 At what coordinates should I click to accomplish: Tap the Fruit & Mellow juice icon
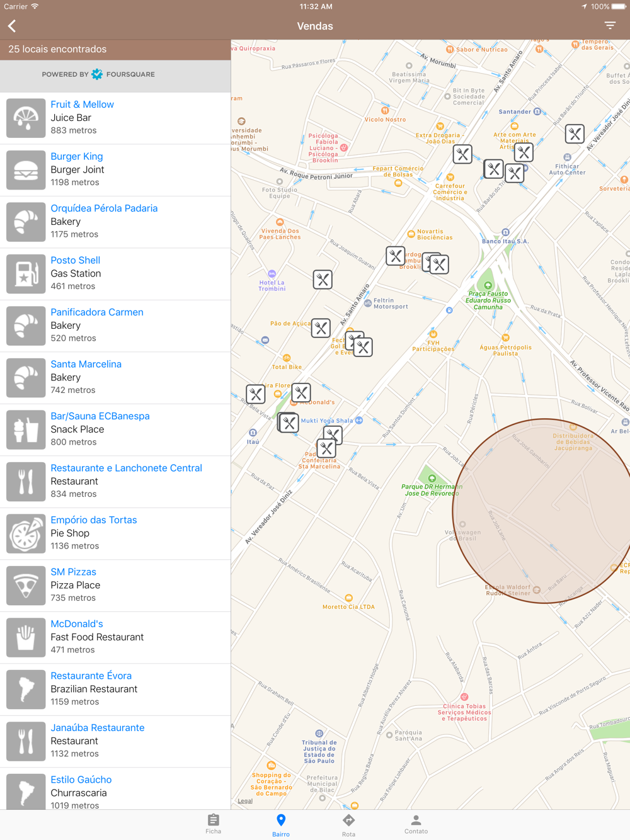[x=26, y=118]
